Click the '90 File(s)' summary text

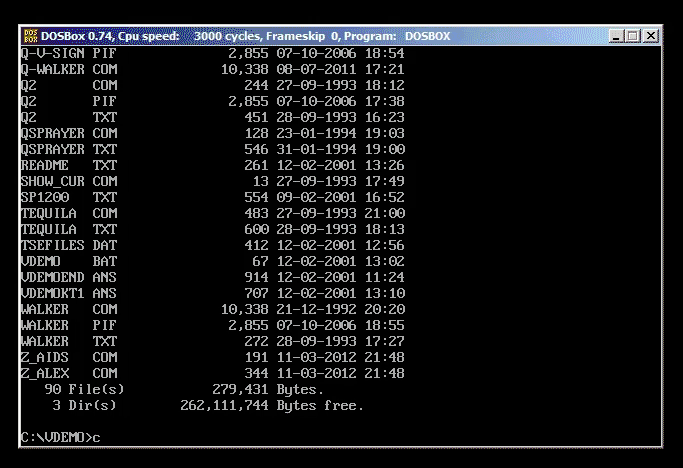point(85,389)
